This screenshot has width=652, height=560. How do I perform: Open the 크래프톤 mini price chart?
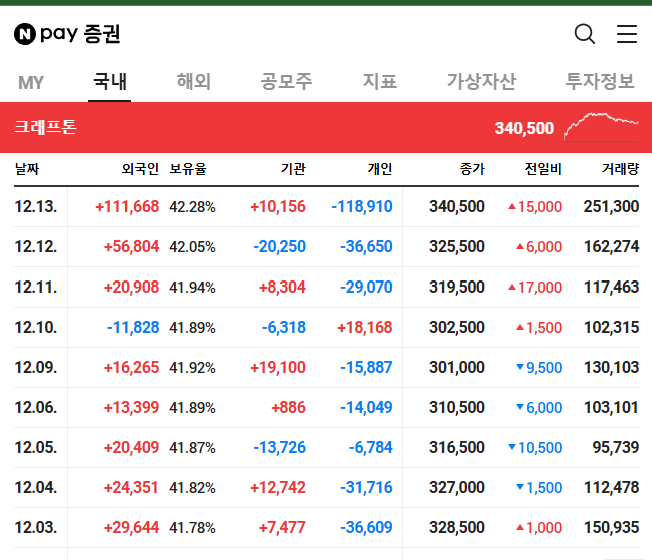coord(601,127)
